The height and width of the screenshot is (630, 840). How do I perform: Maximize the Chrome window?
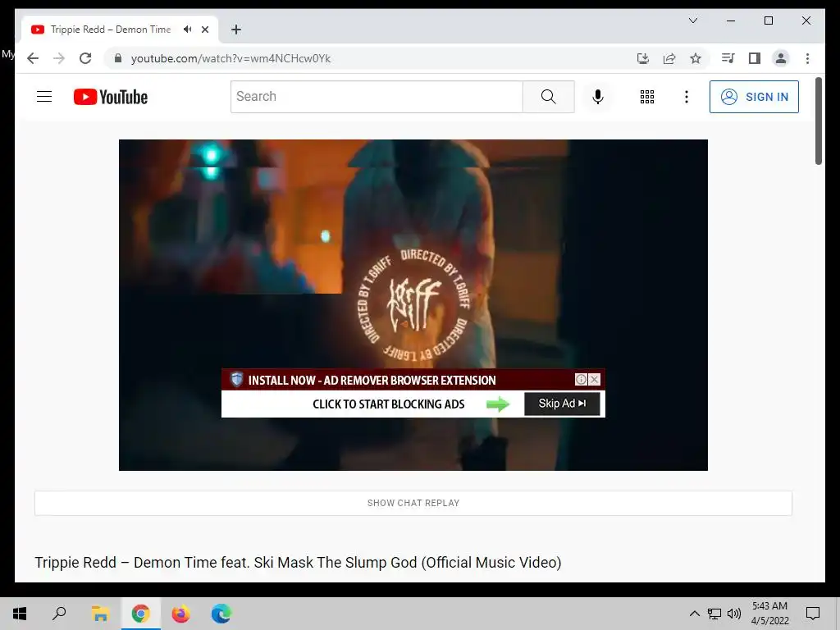tap(768, 21)
